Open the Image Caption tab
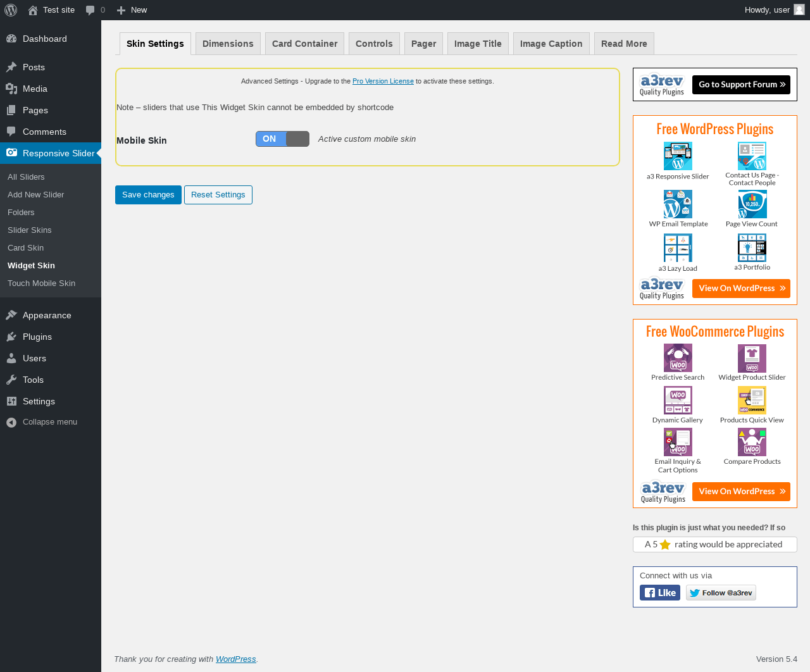 coord(551,44)
